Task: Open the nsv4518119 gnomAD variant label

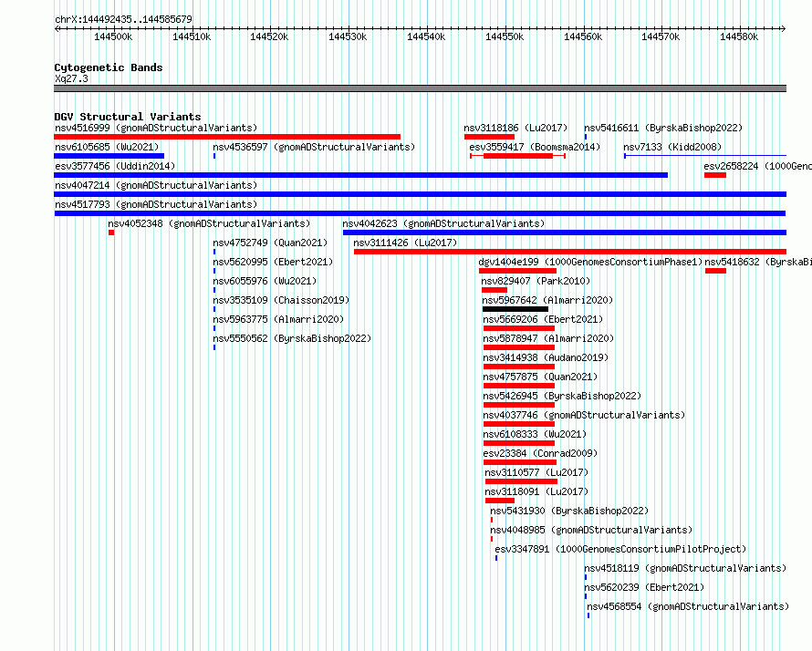Action: 686,568
